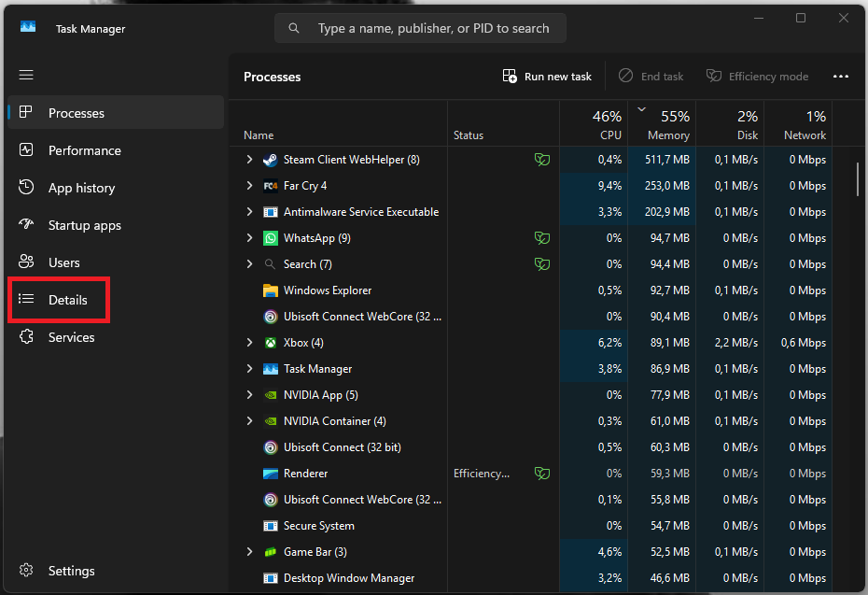
Task: Click the Run new task icon
Action: 510,76
